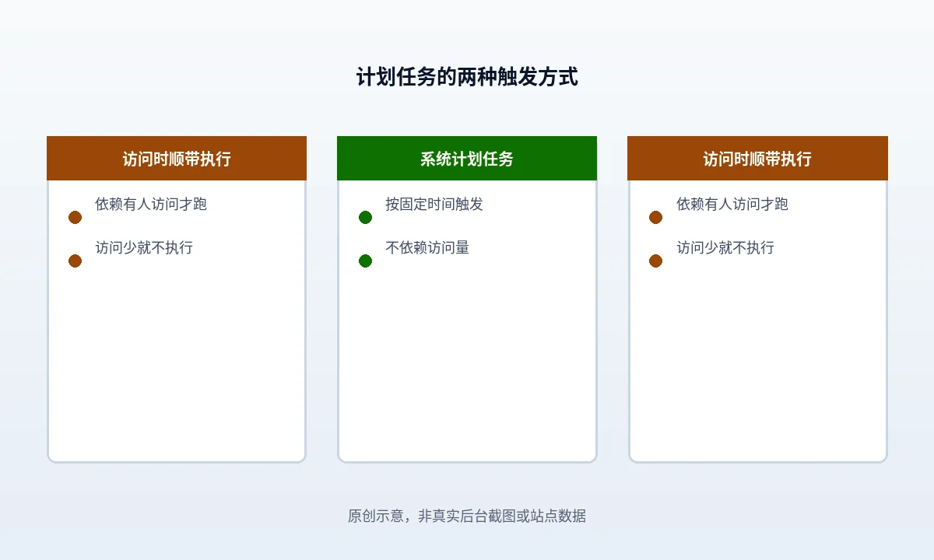Screen dimensions: 934x560
Task: Click 依赖有人访问才跑 in the right card
Action: [x=732, y=204]
